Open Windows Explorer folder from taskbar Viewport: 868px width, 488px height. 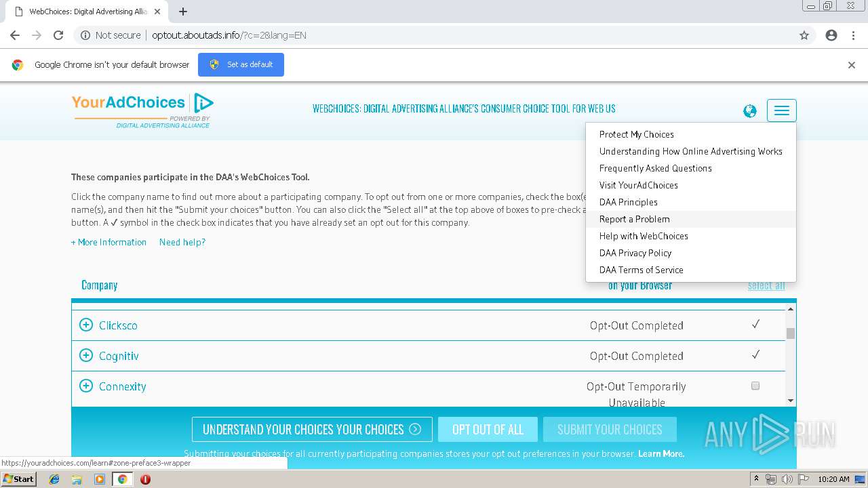click(77, 479)
